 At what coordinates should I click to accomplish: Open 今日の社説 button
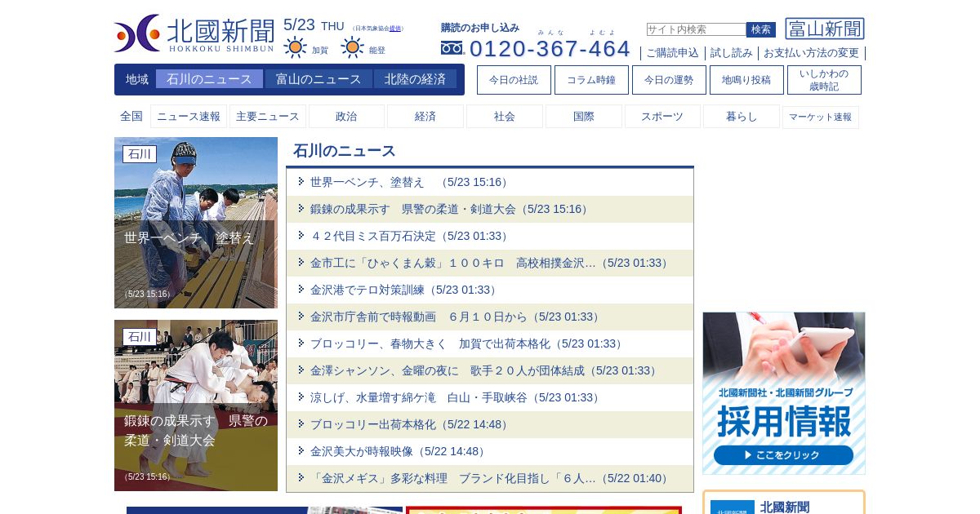tap(514, 80)
